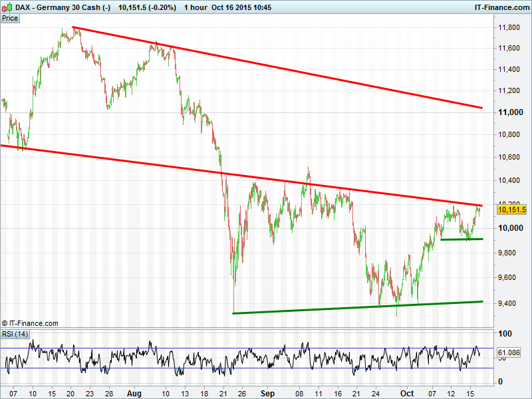Click the date label 24 on time axis
The height and width of the screenshot is (399, 532).
coord(376,394)
